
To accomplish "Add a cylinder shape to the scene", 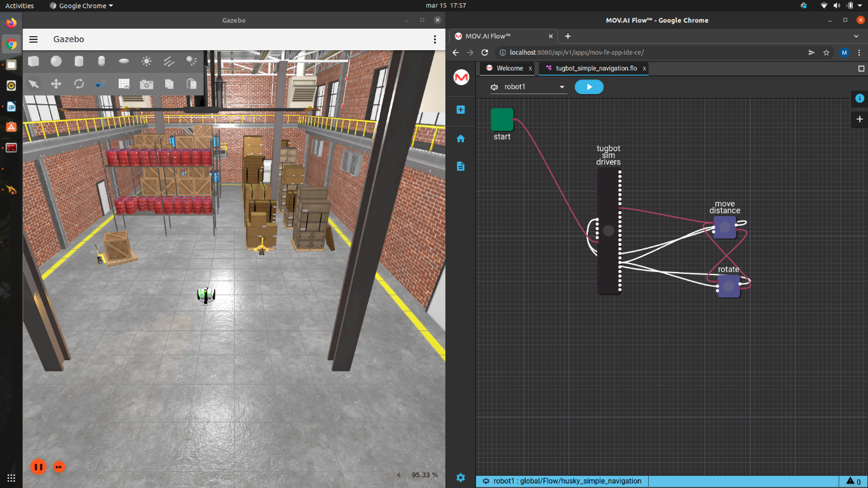I will (79, 61).
